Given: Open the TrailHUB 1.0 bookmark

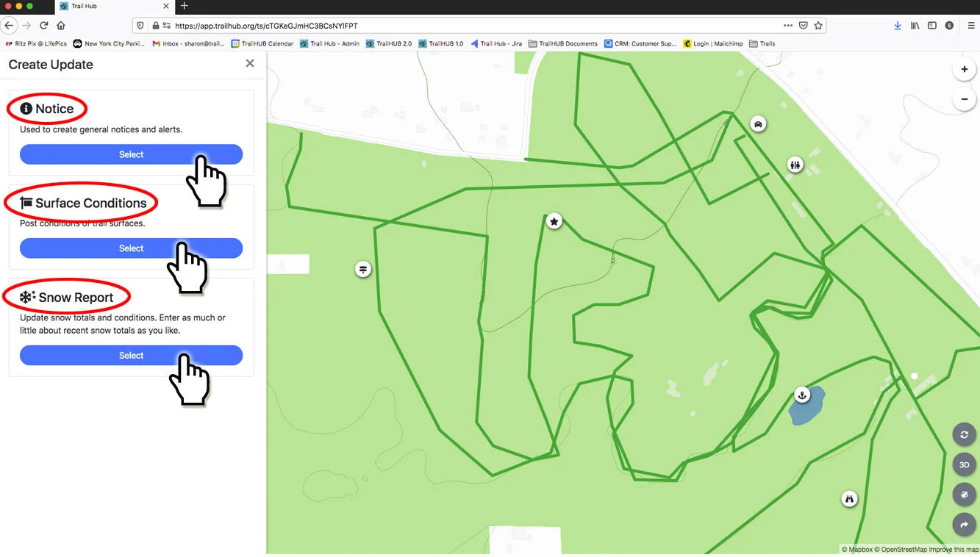Looking at the screenshot, I should tap(441, 43).
